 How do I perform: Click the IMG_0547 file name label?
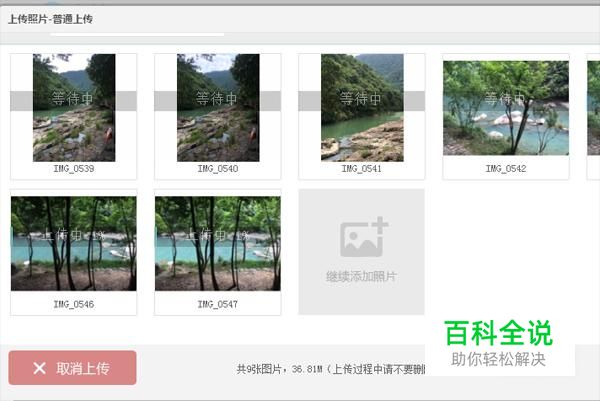coord(218,305)
